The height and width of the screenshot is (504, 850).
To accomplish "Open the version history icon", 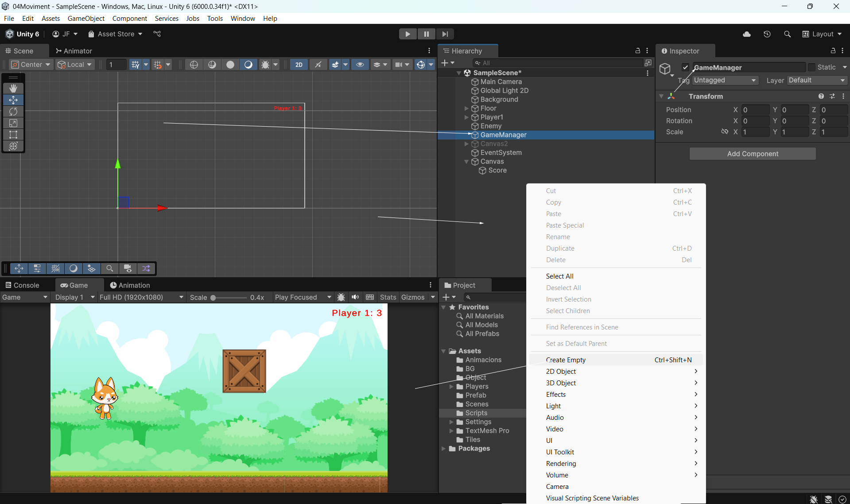I will click(x=767, y=34).
